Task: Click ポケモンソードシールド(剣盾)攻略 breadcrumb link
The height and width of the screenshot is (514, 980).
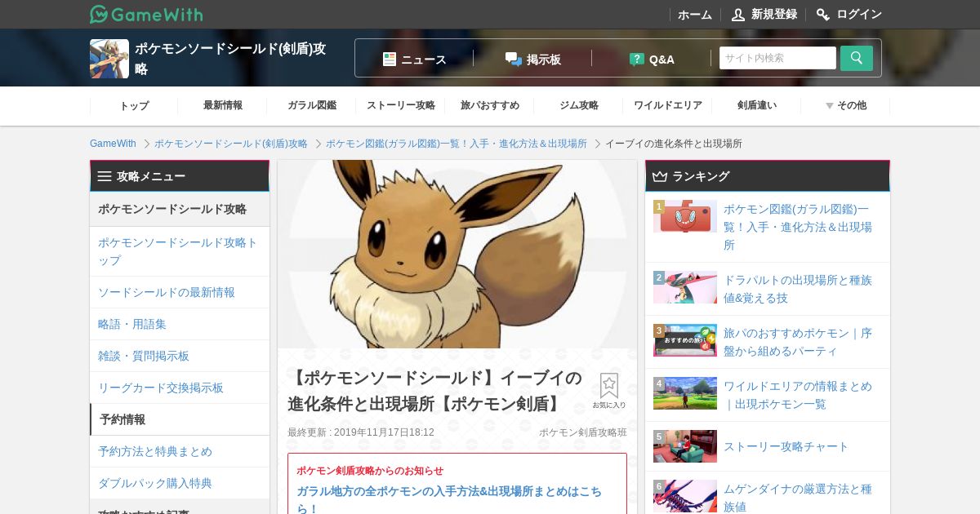Action: point(231,144)
